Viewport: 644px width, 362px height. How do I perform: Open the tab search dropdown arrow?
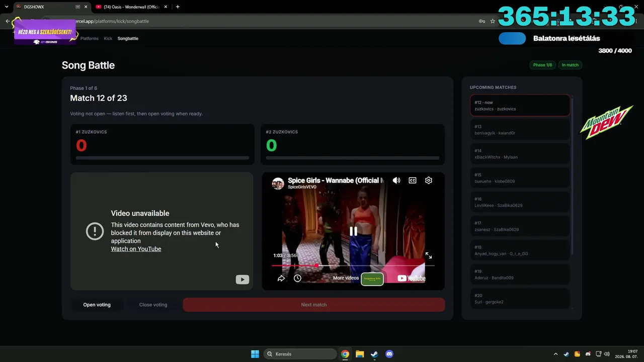(6, 7)
